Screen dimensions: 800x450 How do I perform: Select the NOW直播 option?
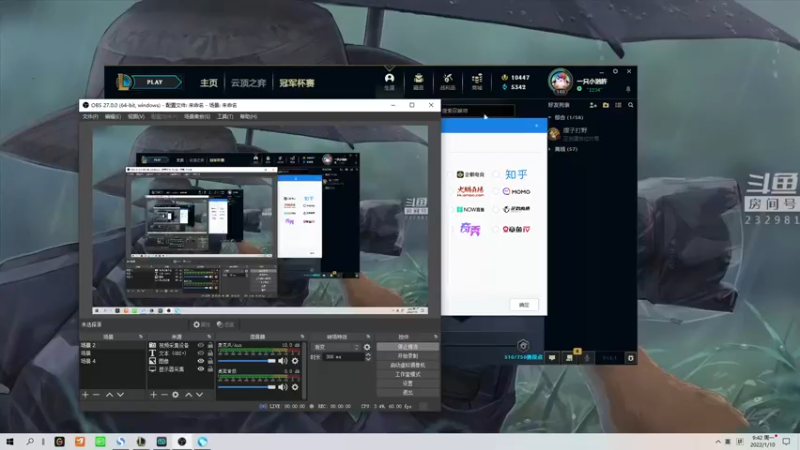click(470, 210)
